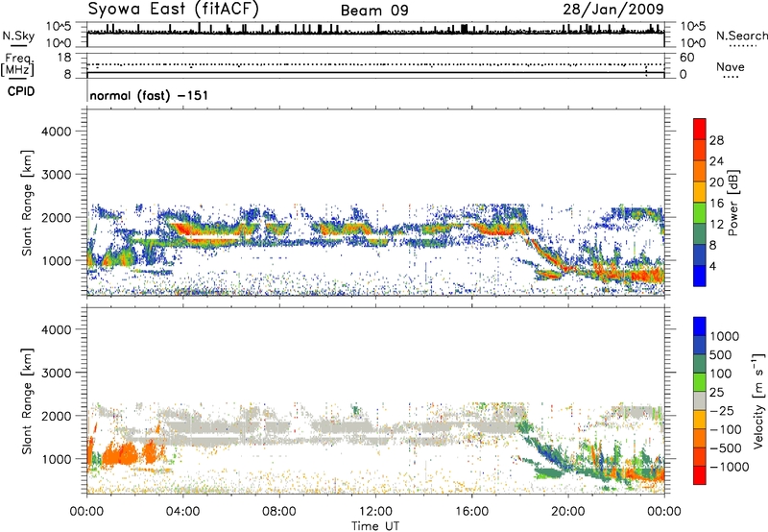Click the 'Nave' legend label
Image resolution: width=768 pixels, height=532 pixels.
731,66
